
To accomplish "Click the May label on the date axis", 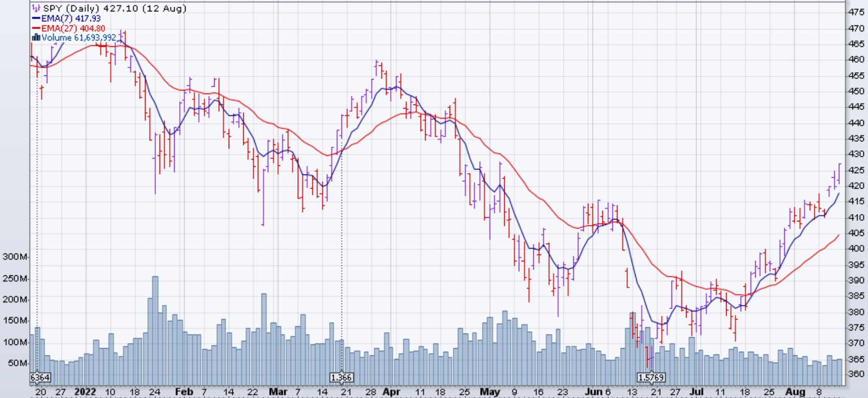I will click(490, 392).
